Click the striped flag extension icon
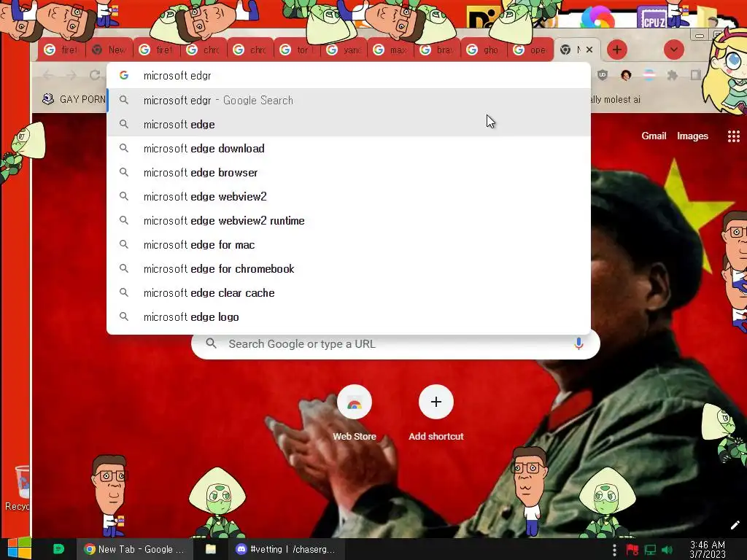The height and width of the screenshot is (560, 747). coord(649,75)
